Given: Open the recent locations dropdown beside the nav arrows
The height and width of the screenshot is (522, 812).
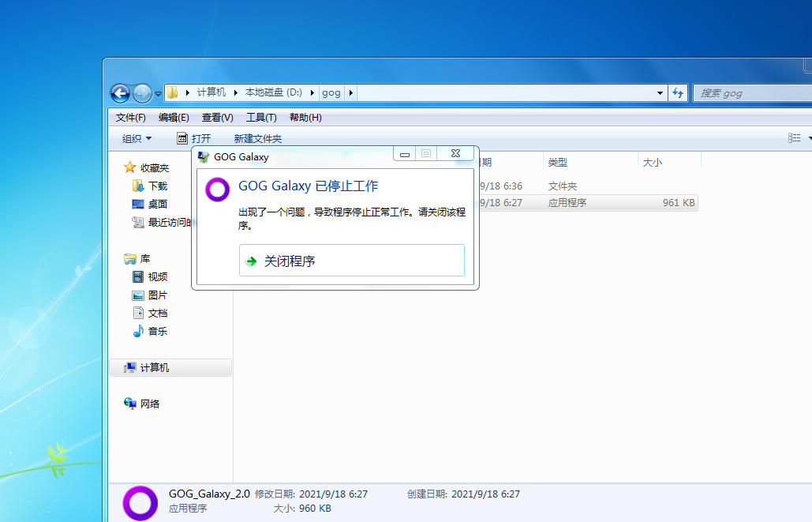Looking at the screenshot, I should [159, 94].
